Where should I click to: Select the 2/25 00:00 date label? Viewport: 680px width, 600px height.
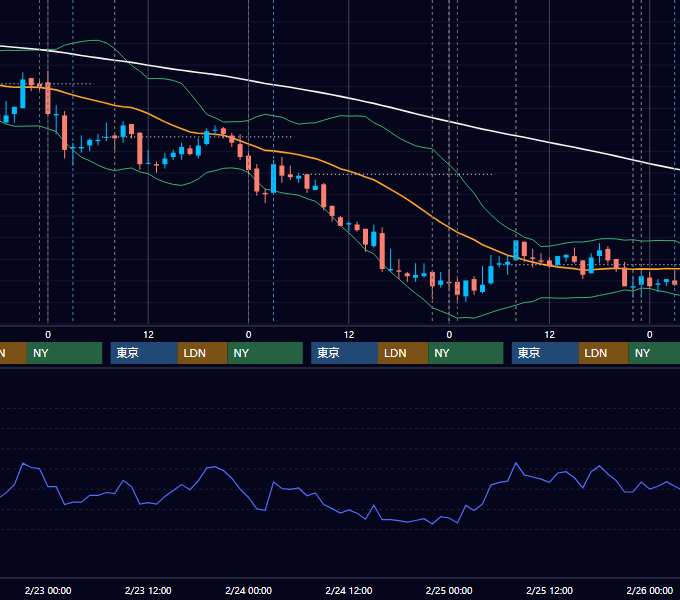tap(449, 590)
